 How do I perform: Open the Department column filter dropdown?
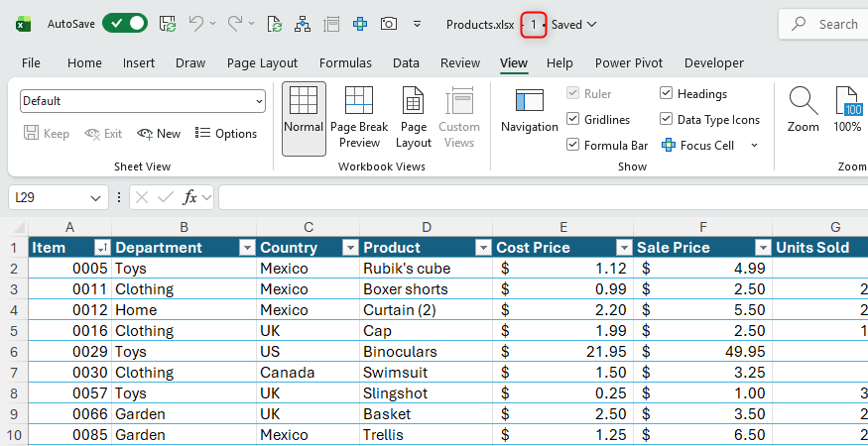pyautogui.click(x=247, y=248)
